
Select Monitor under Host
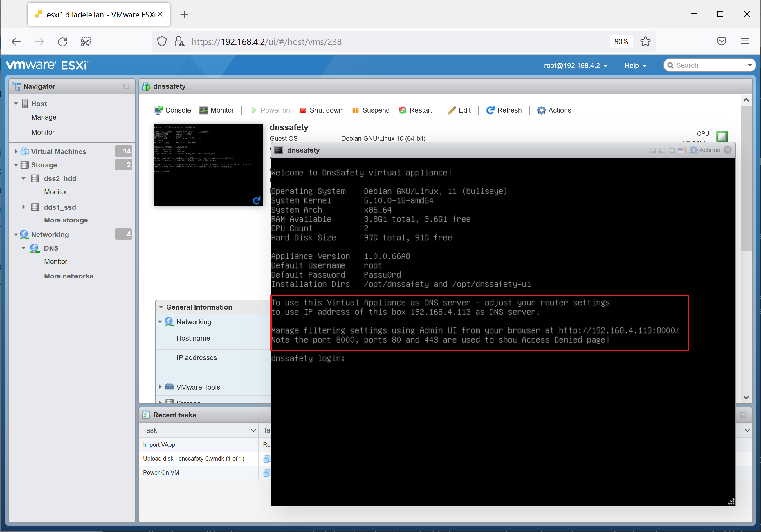coord(43,132)
